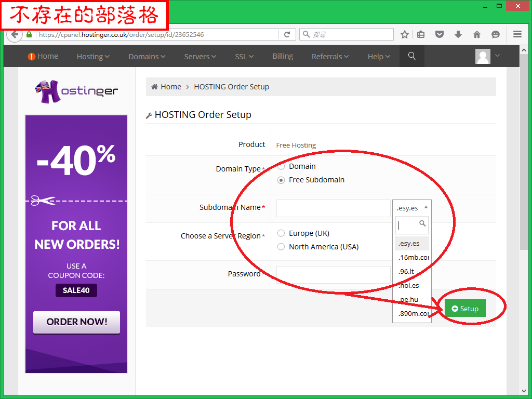Click the HOSTING Order Setup breadcrumb

point(231,87)
